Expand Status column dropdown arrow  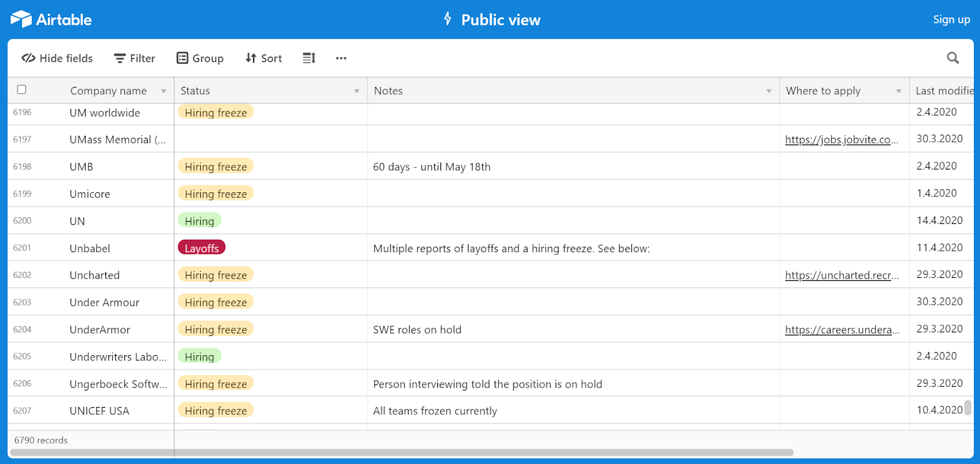tap(356, 91)
